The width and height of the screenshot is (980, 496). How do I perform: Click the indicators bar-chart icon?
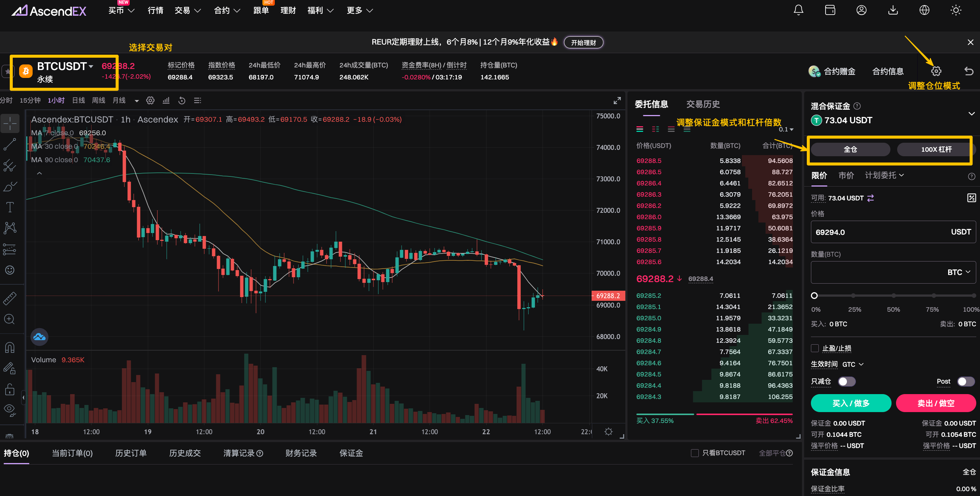tap(166, 100)
